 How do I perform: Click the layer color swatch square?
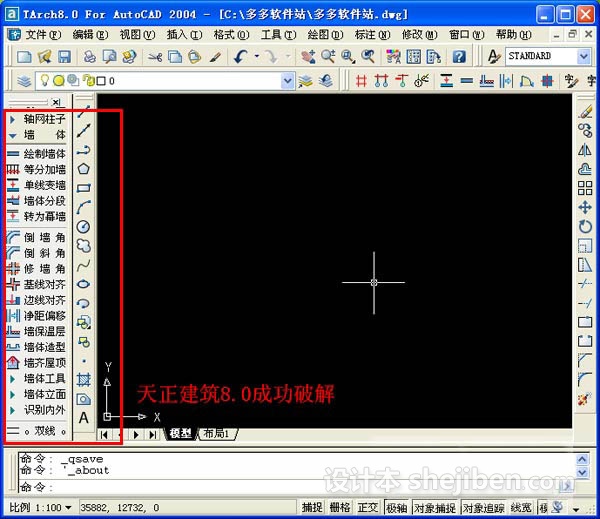click(x=101, y=81)
